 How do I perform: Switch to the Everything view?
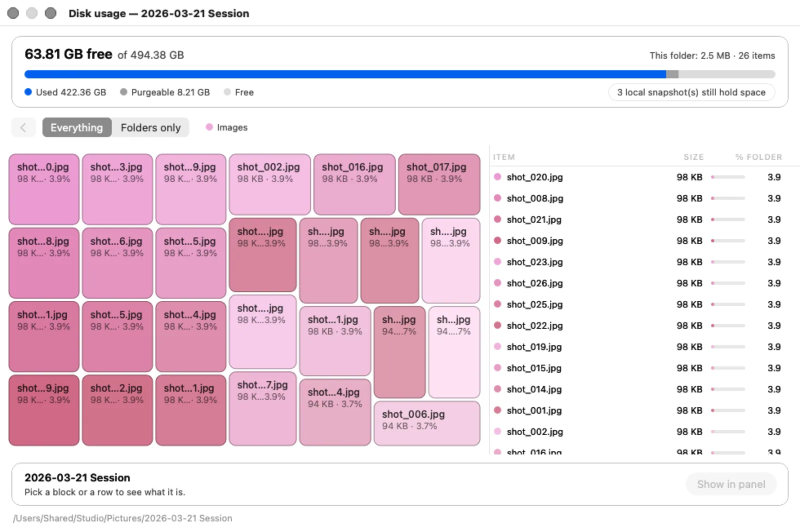(77, 127)
